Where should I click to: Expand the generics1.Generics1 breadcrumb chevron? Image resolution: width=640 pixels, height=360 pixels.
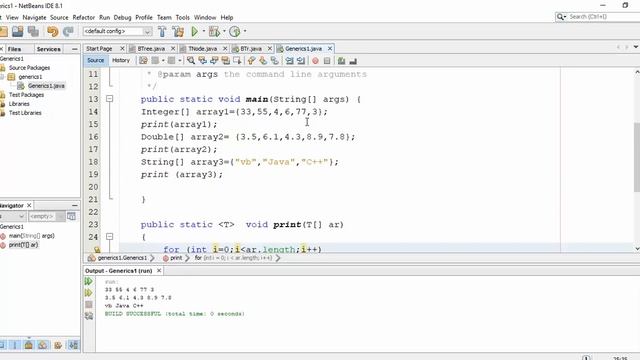(x=153, y=258)
